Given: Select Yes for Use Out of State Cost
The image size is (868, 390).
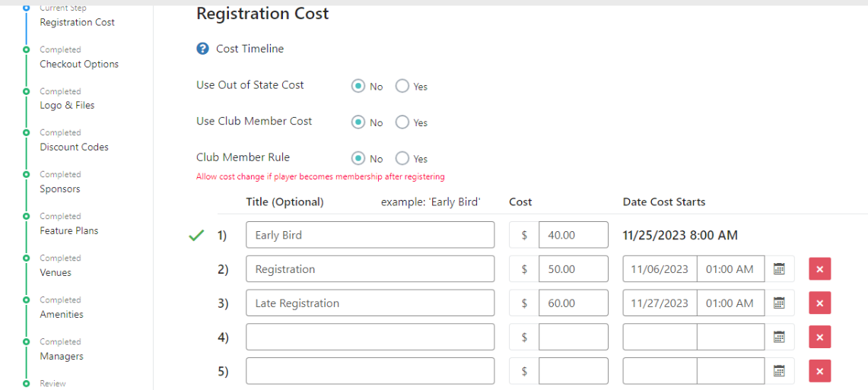Looking at the screenshot, I should tap(402, 86).
